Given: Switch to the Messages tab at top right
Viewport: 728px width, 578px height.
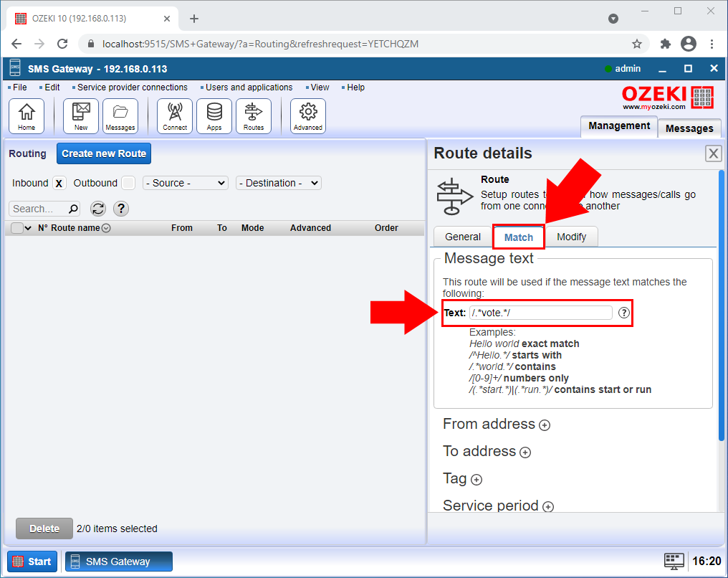Looking at the screenshot, I should click(x=689, y=128).
